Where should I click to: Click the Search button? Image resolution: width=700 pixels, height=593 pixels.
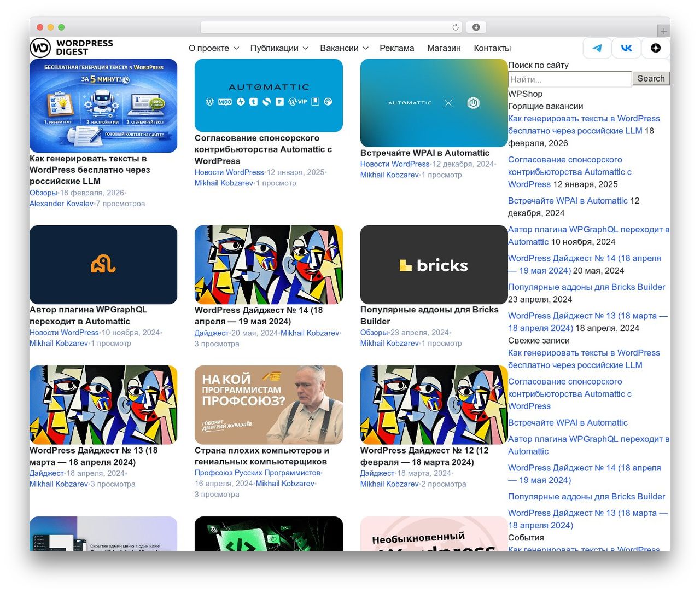[651, 78]
